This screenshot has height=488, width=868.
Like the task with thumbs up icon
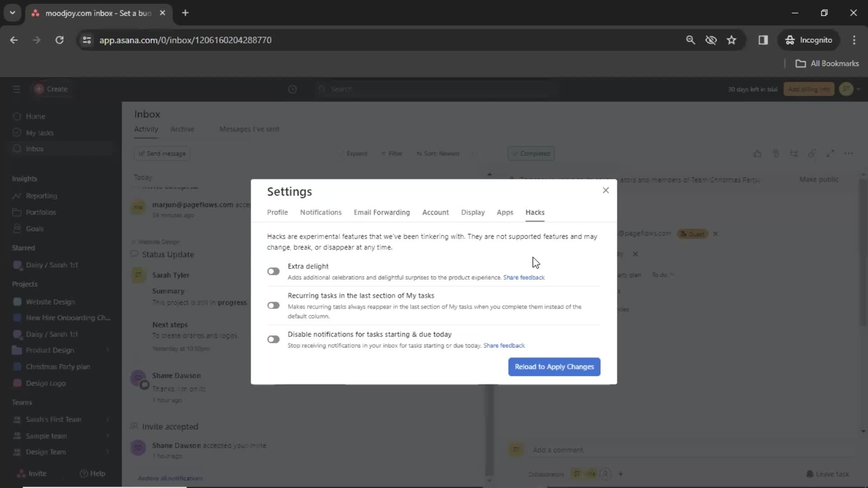click(757, 154)
